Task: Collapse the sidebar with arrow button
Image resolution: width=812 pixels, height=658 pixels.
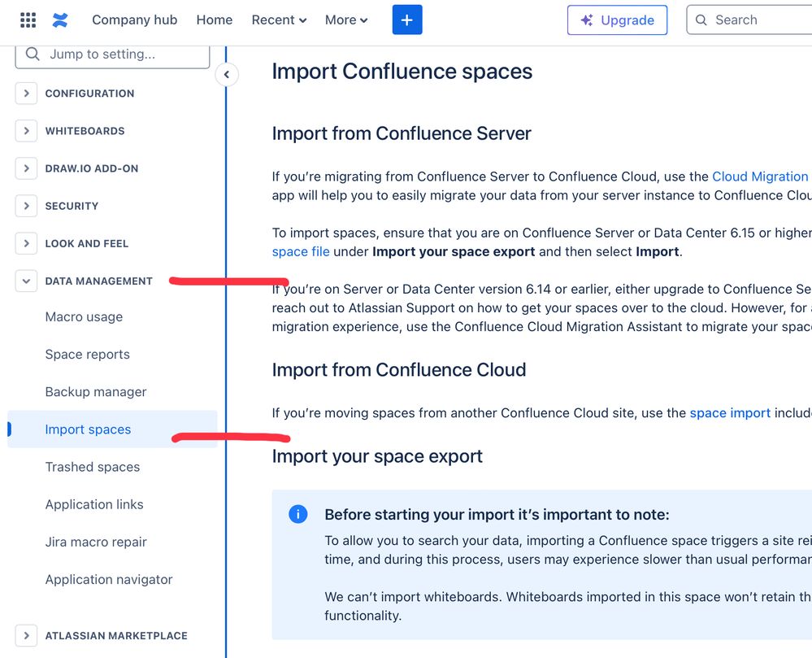Action: tap(226, 75)
